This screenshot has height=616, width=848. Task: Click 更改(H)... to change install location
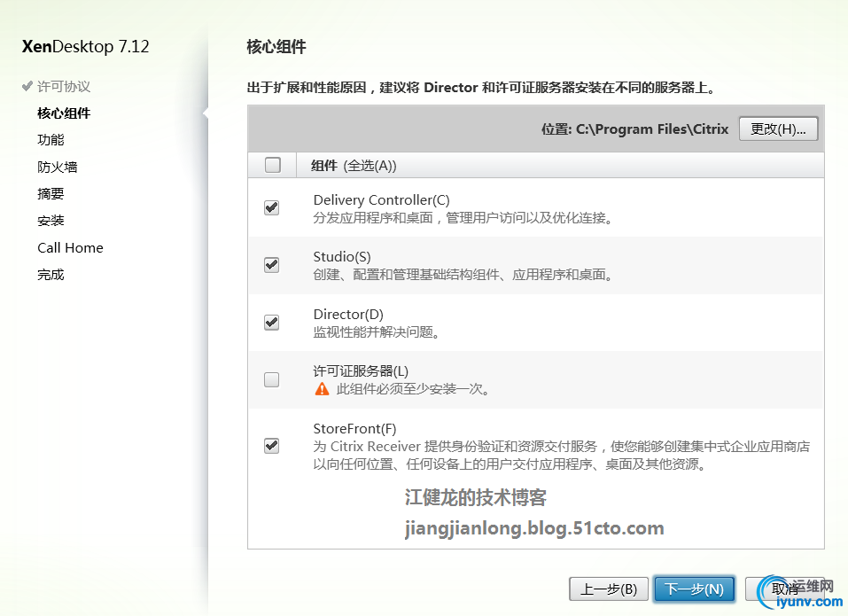778,129
